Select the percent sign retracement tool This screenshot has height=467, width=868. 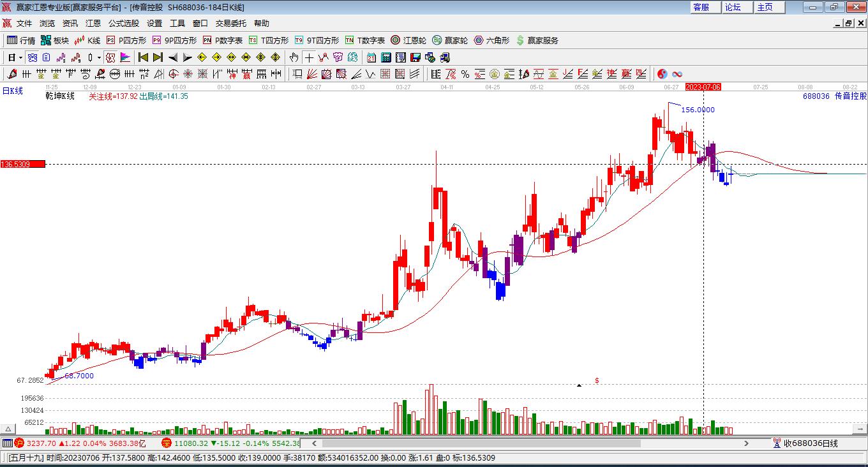[465, 74]
